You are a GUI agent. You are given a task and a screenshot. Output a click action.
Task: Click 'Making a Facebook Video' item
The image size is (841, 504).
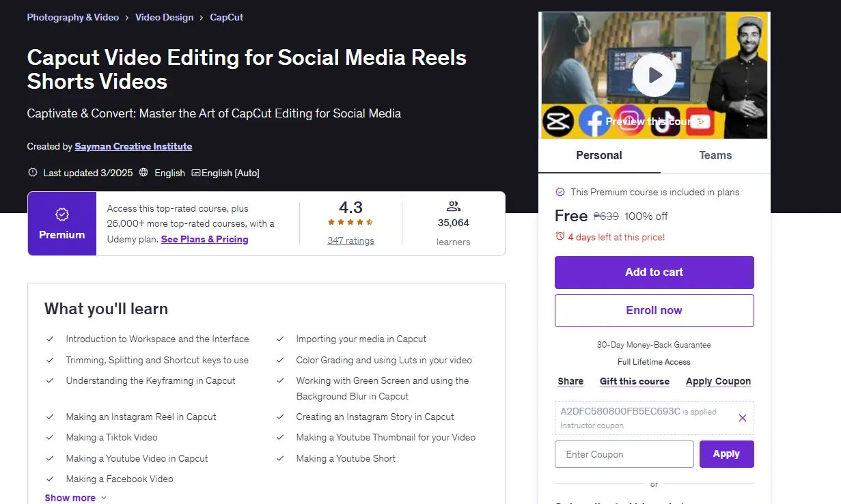tap(120, 479)
